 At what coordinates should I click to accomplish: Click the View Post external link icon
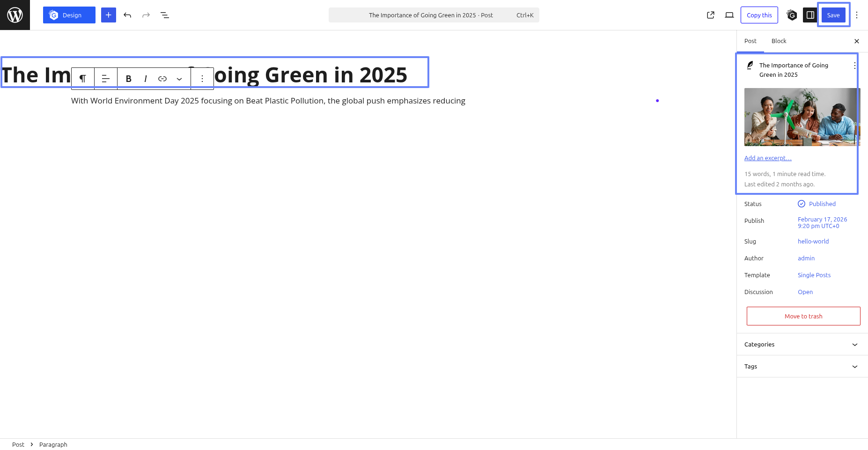click(x=710, y=15)
